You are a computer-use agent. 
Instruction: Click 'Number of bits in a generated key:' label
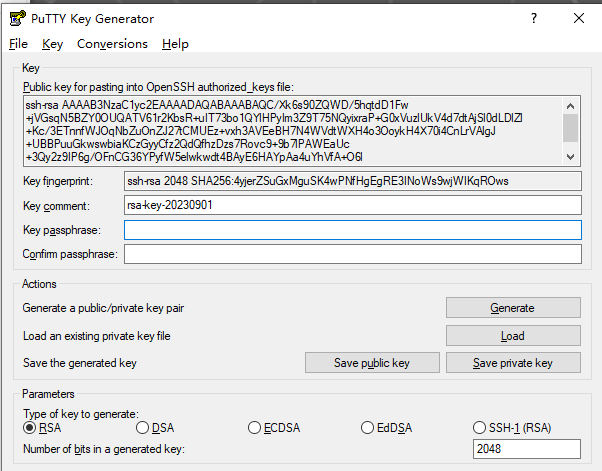click(x=104, y=449)
